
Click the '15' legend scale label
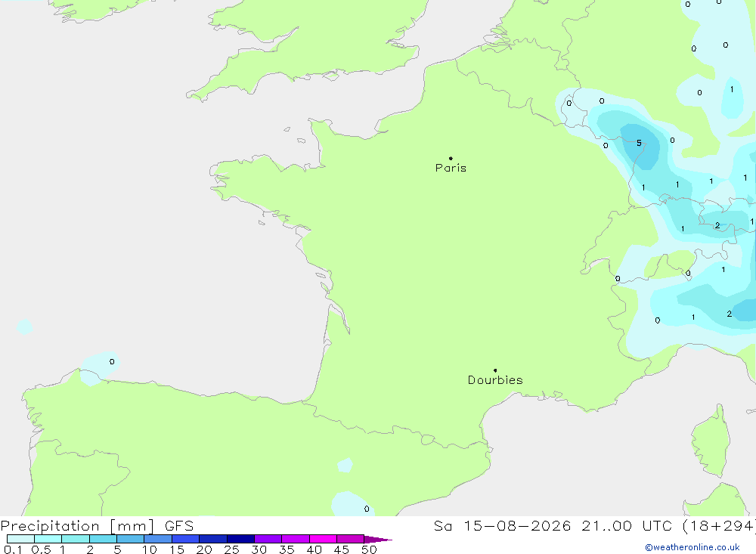click(177, 549)
